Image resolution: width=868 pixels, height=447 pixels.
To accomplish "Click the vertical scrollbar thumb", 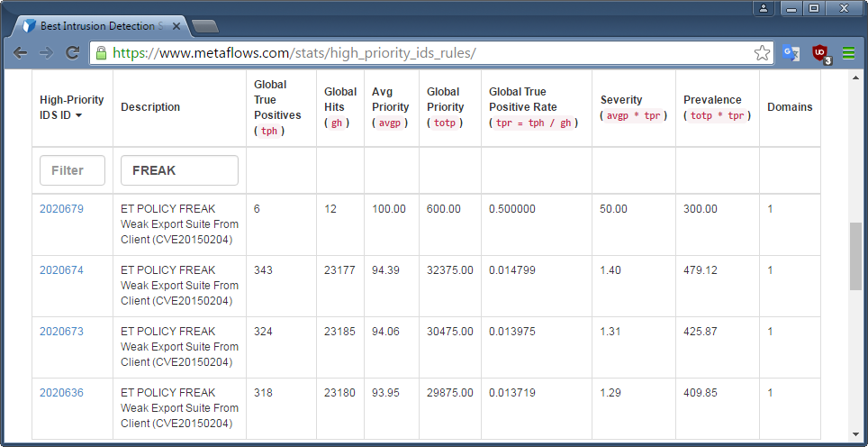I will pyautogui.click(x=855, y=256).
